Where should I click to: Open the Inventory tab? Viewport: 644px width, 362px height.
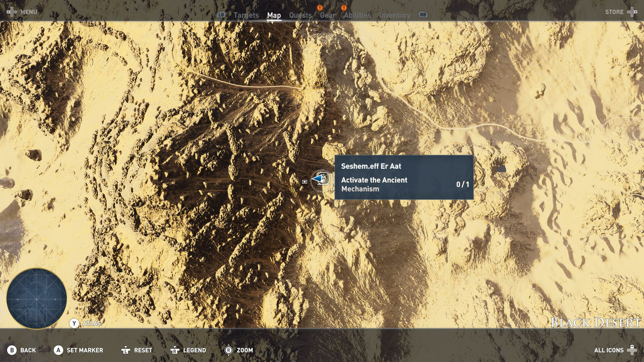[394, 15]
